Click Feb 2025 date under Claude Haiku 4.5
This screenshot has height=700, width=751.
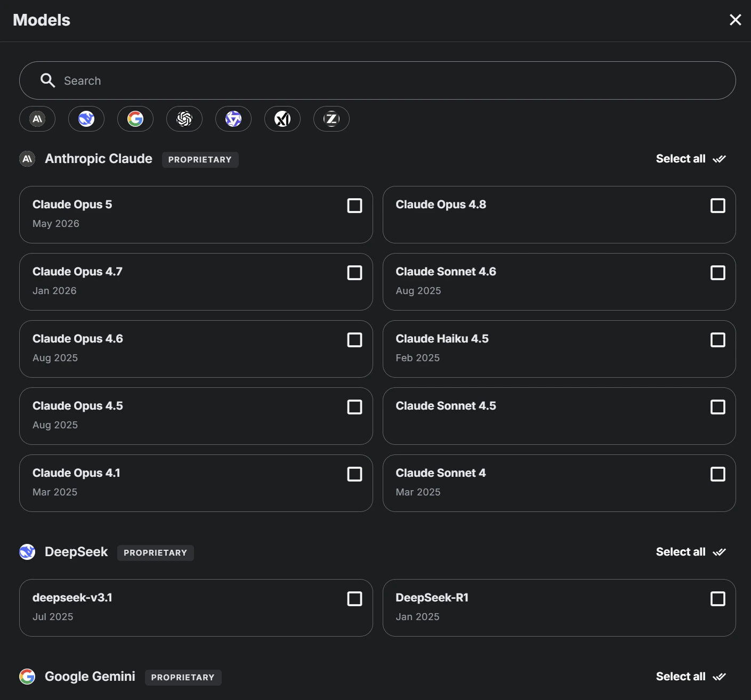coord(418,358)
